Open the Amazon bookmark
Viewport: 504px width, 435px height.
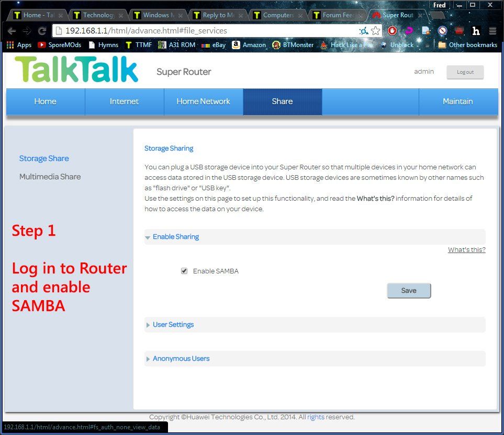249,45
